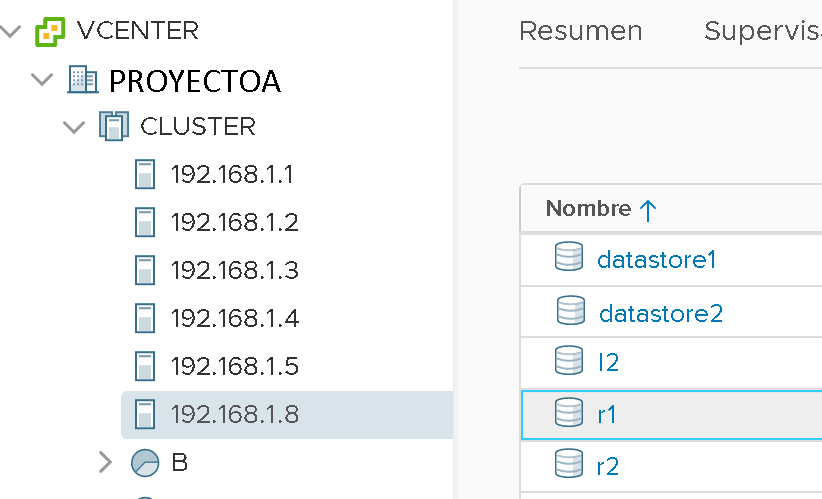Click host icon for 192.168.1.4

(145, 318)
